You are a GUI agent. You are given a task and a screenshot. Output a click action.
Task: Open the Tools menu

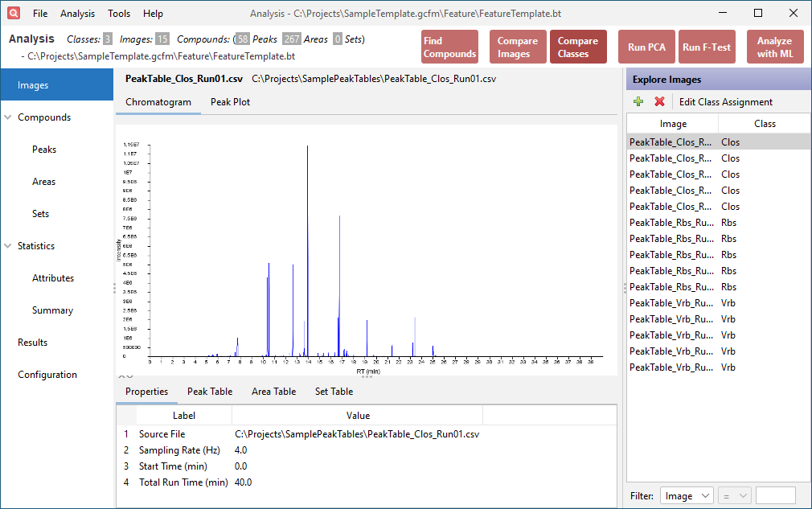tap(119, 13)
